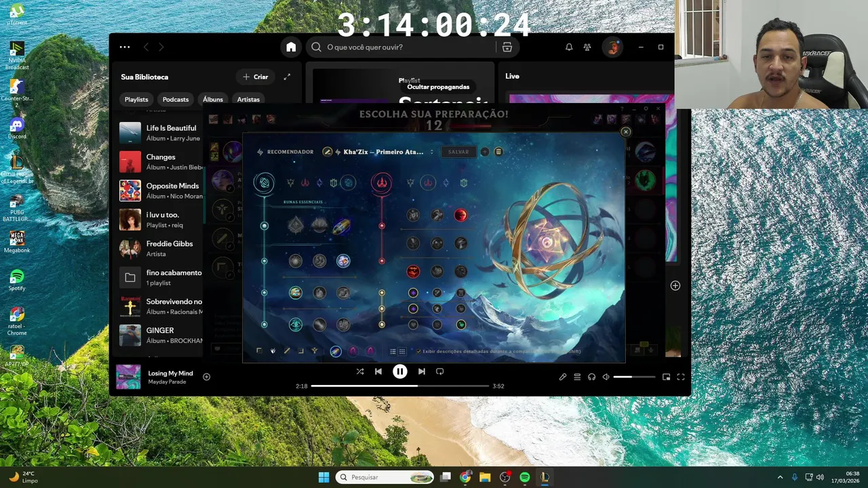The width and height of the screenshot is (868, 488).
Task: Seek in the Spotify song progress bar
Action: [x=400, y=386]
